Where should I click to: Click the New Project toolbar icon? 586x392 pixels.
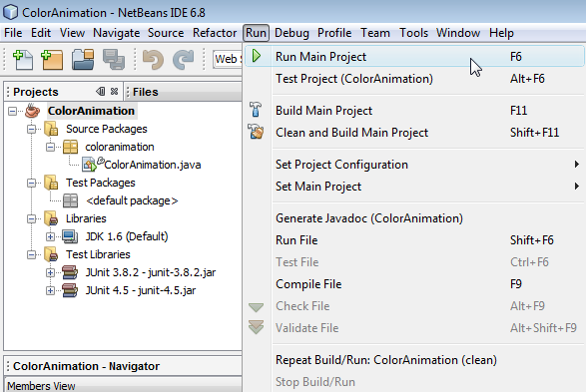(52, 60)
